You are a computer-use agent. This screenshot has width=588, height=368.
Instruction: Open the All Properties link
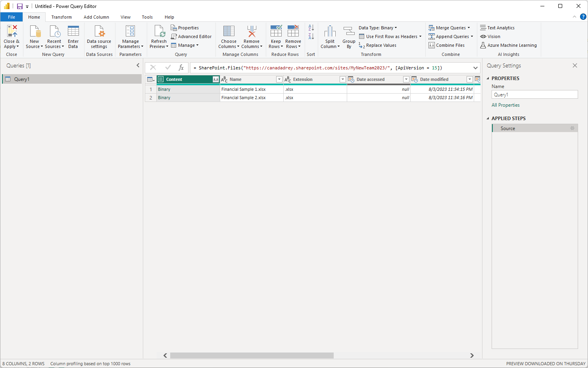pyautogui.click(x=505, y=105)
